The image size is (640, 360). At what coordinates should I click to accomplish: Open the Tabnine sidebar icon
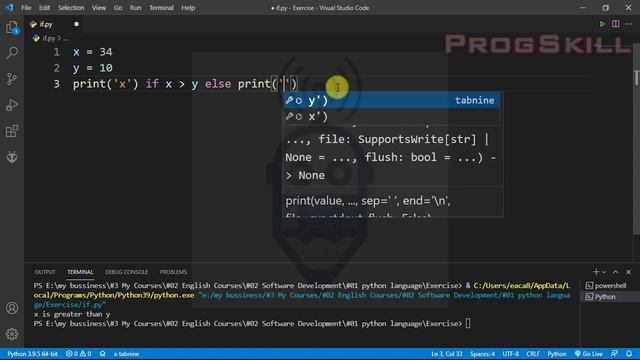point(12,157)
